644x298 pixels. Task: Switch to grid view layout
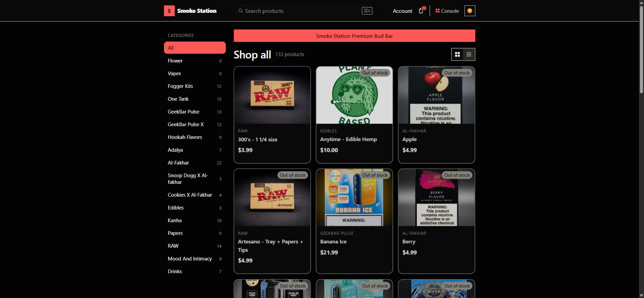(457, 54)
